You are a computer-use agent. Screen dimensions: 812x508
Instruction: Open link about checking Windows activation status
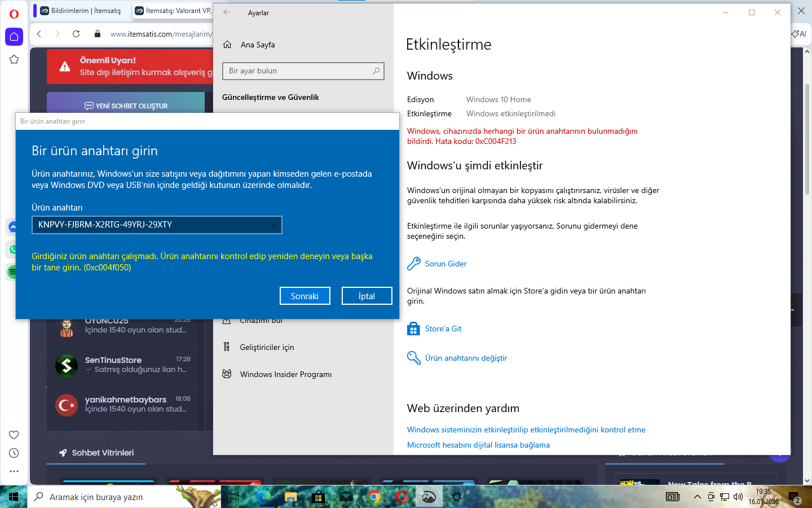coord(526,430)
